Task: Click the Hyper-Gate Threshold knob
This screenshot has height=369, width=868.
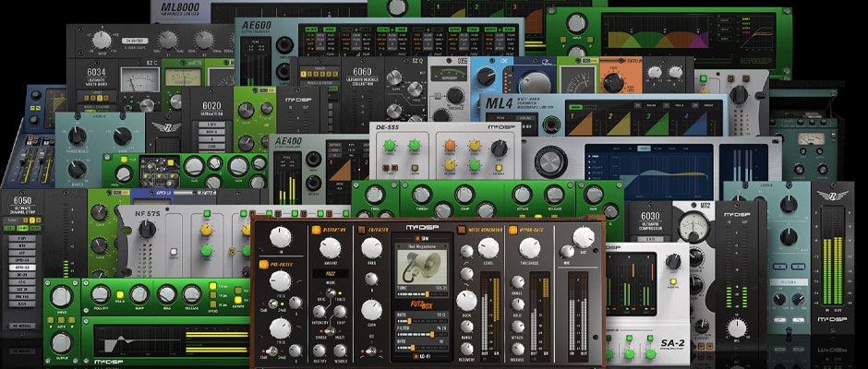Action: (x=531, y=249)
